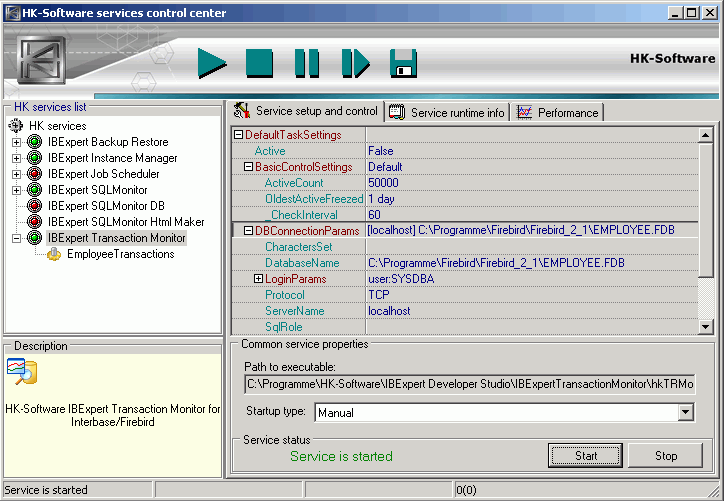Click the empty CharactersSet value cell
This screenshot has height=501, width=724.
point(532,247)
